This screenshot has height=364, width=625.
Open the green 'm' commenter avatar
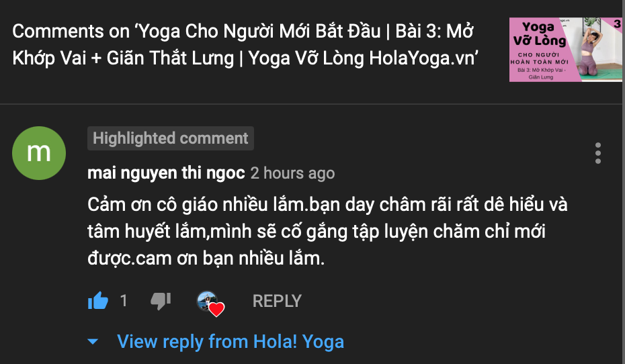pos(39,153)
